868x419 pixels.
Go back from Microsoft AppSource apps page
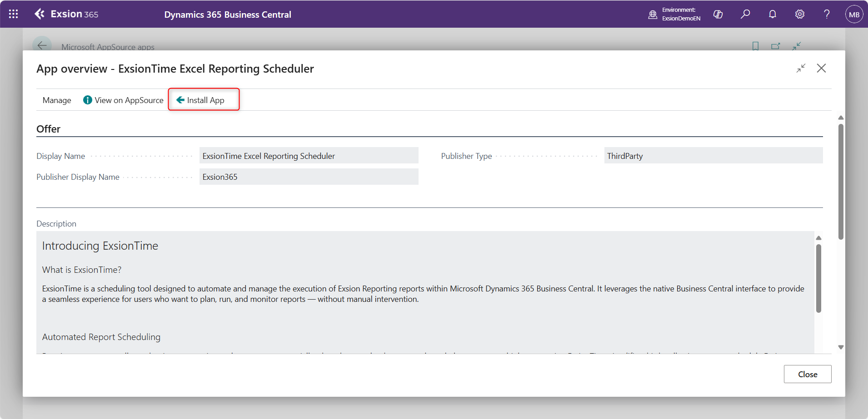tap(42, 45)
